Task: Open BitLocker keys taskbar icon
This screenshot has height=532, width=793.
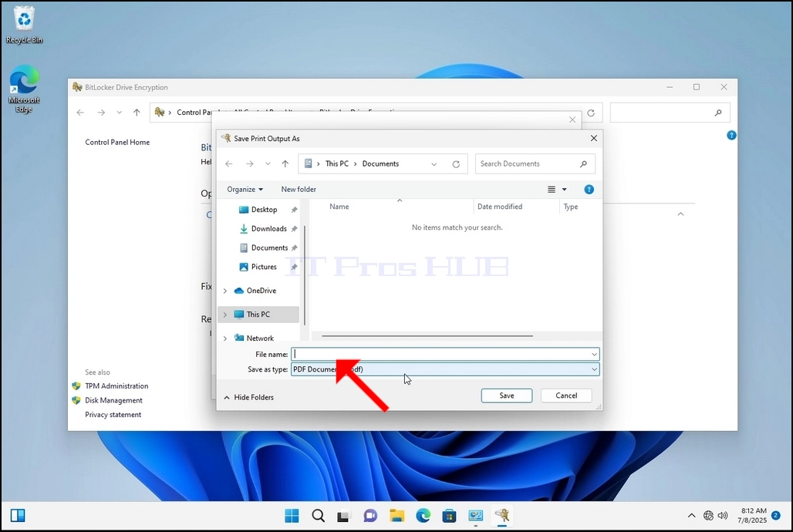Action: 501,516
